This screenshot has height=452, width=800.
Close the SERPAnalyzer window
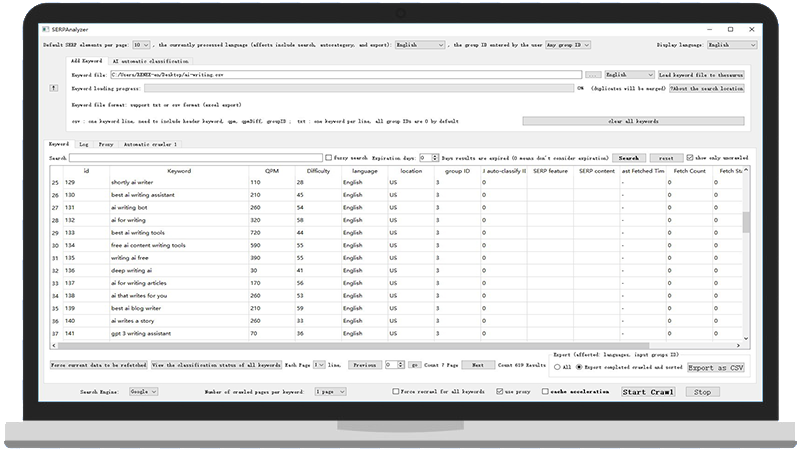[752, 30]
